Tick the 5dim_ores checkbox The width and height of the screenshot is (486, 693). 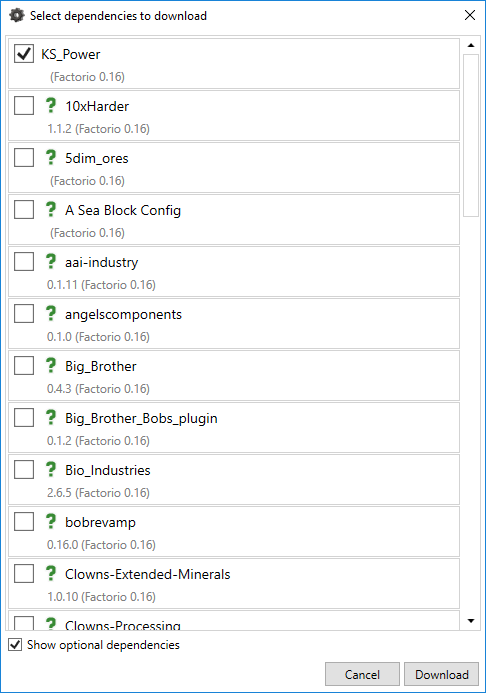(x=24, y=157)
